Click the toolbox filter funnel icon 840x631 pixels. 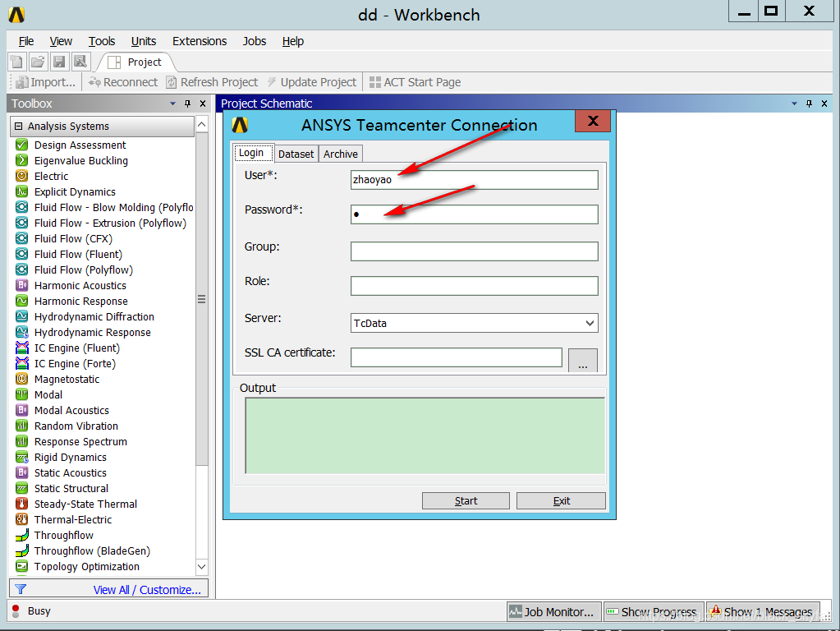point(21,589)
